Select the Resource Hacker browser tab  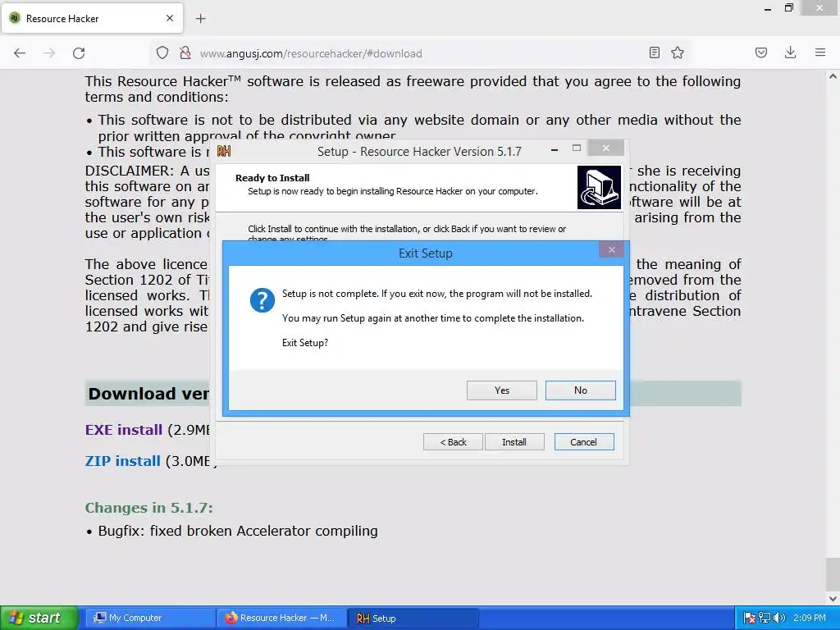coord(94,18)
